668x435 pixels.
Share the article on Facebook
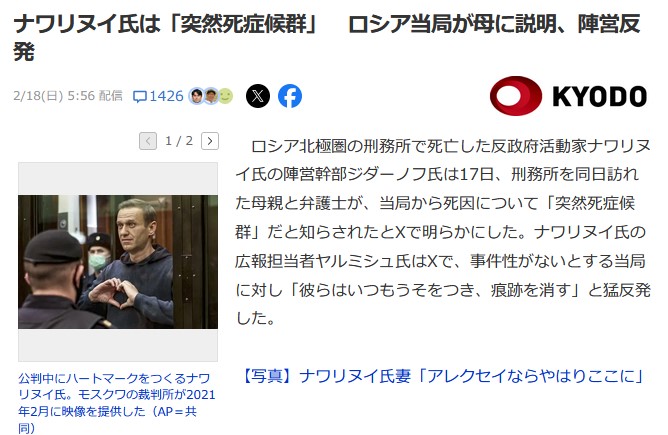point(290,96)
